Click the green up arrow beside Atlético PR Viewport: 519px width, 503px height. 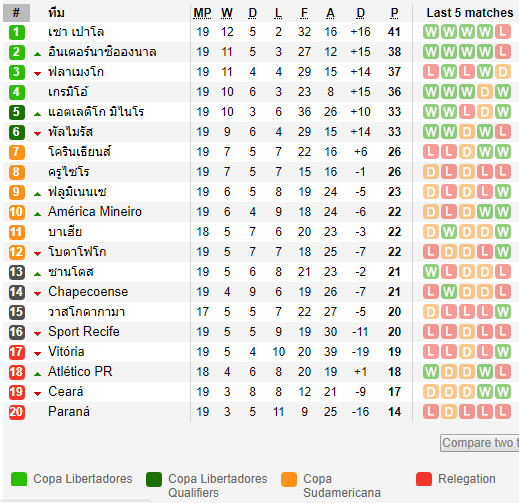coord(37,374)
